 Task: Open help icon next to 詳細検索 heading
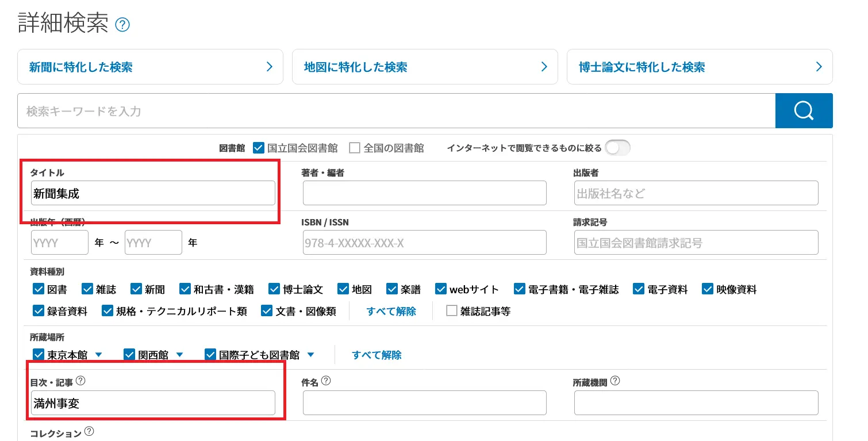[x=122, y=24]
